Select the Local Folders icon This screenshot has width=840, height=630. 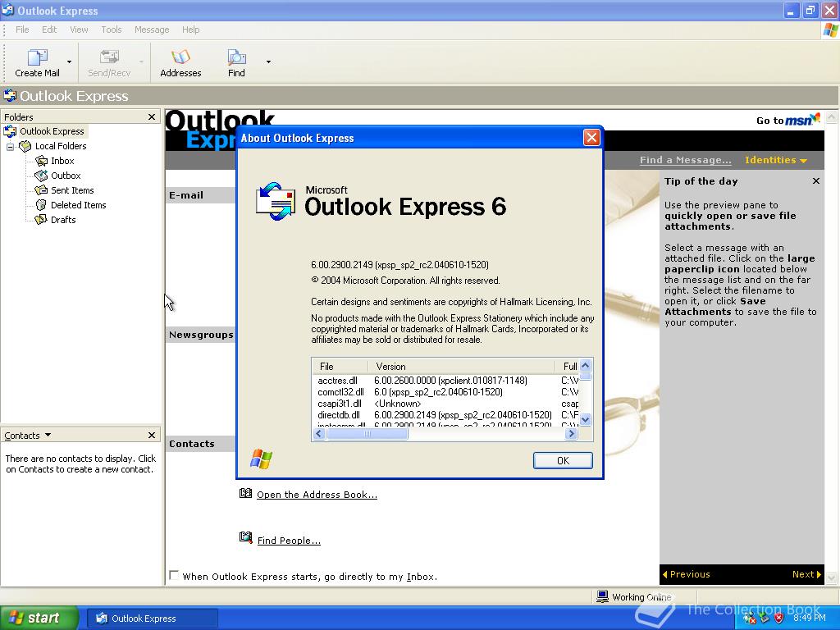[x=25, y=146]
